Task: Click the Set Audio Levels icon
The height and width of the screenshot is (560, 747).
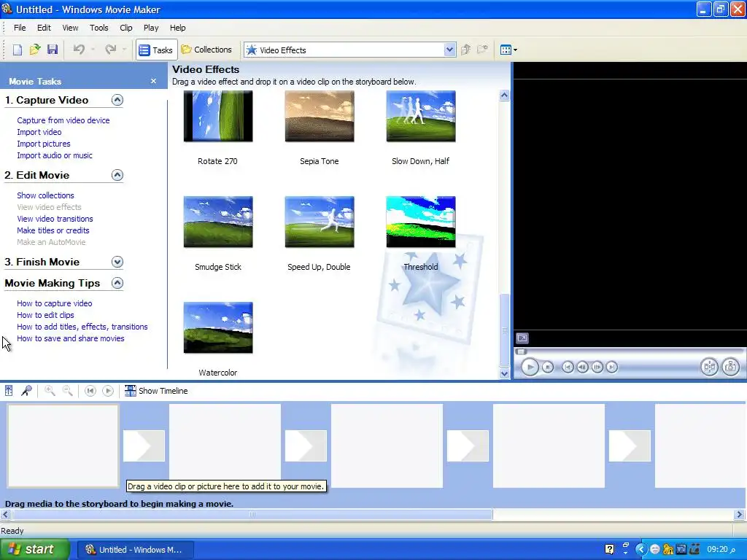Action: point(9,391)
